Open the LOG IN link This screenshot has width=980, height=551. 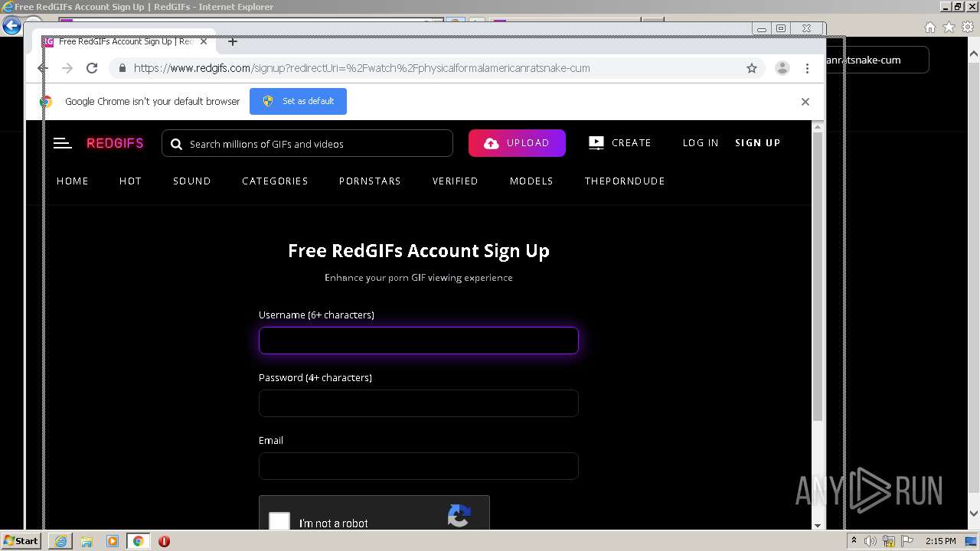click(x=701, y=143)
